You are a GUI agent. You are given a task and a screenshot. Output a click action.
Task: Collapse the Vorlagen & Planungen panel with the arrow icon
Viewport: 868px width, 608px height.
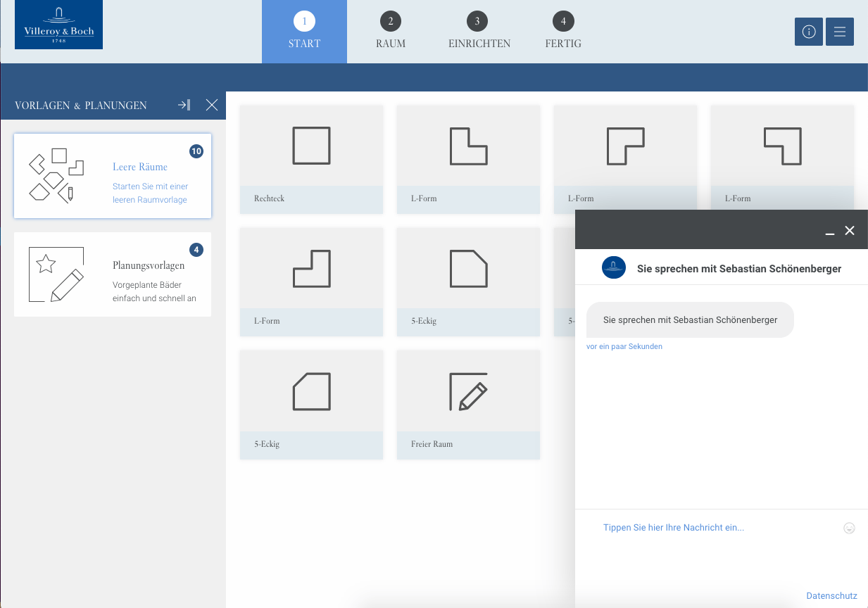tap(184, 105)
